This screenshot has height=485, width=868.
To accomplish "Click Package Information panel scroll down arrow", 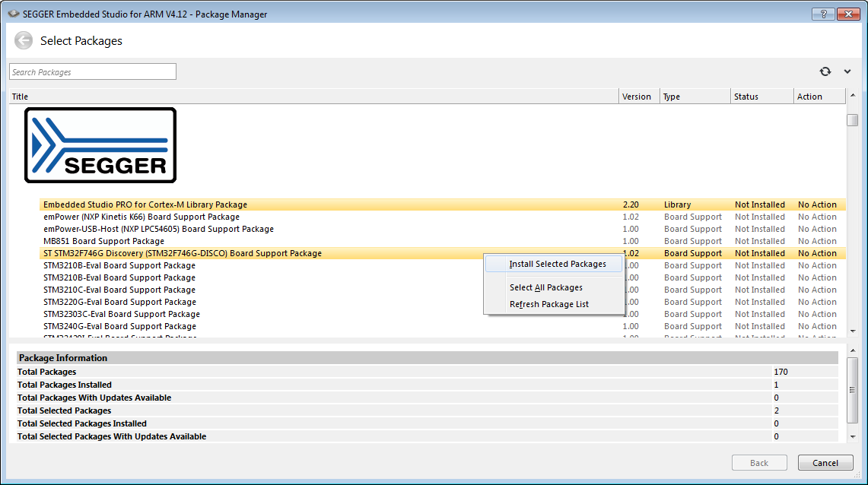I will pyautogui.click(x=853, y=437).
